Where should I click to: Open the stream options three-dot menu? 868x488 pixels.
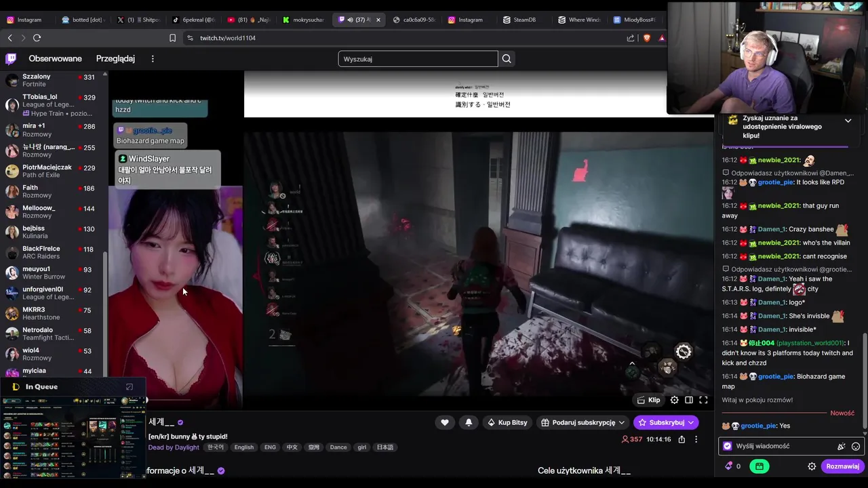click(696, 439)
